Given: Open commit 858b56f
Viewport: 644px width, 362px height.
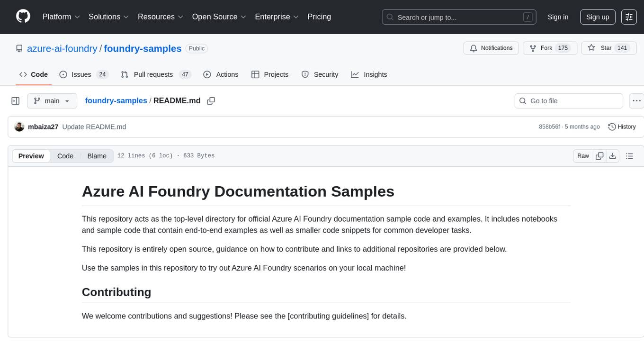Looking at the screenshot, I should pyautogui.click(x=549, y=127).
